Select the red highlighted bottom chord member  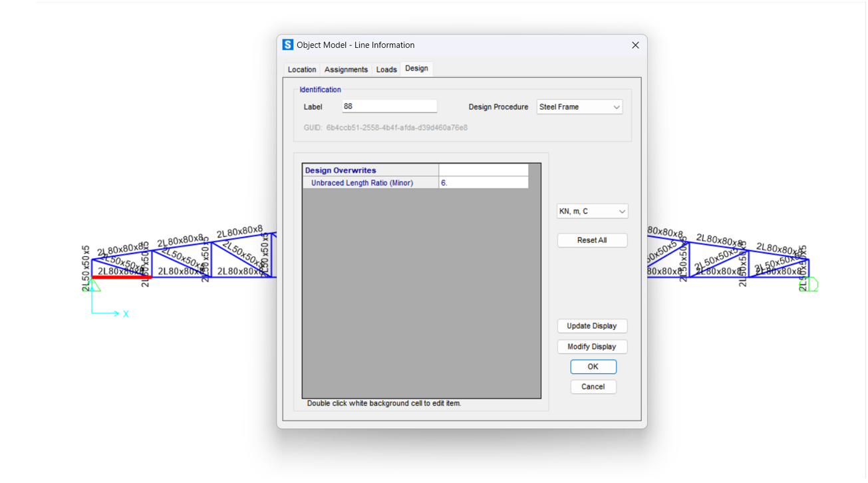tap(121, 277)
